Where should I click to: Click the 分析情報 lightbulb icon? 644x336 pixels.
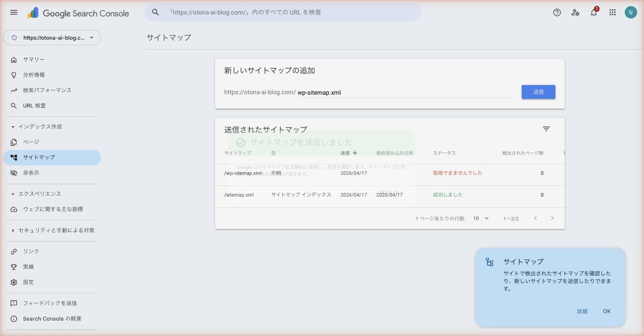tap(14, 75)
